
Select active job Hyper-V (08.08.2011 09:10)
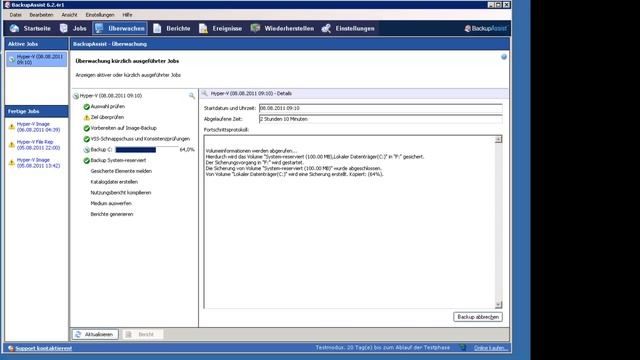[37, 60]
